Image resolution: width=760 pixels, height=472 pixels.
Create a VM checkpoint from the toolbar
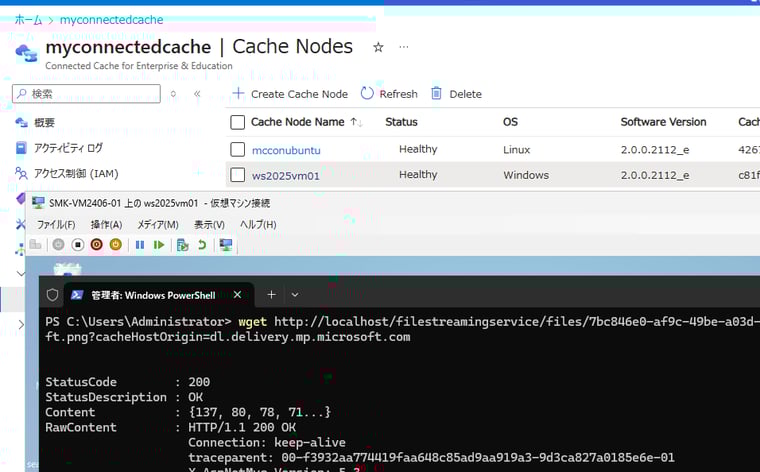coord(183,245)
